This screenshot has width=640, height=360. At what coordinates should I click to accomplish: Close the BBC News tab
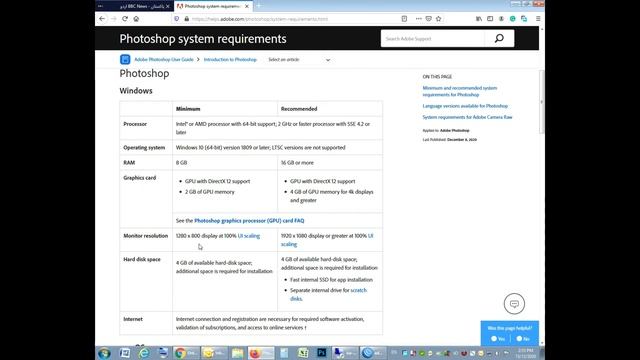click(168, 6)
